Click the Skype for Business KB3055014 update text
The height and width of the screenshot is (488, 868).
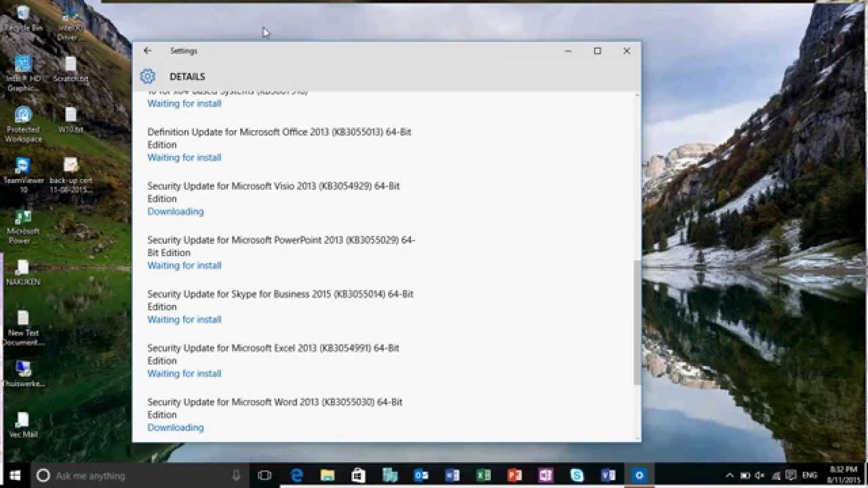[x=280, y=300]
